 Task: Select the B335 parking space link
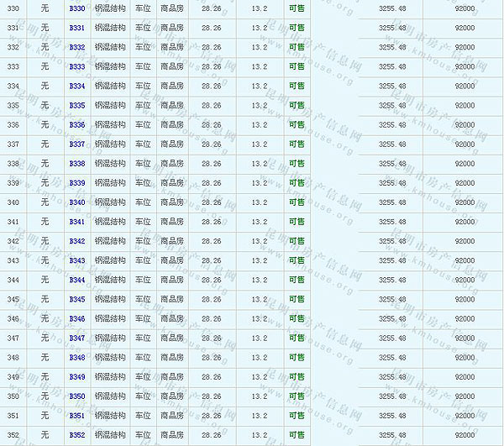click(x=77, y=105)
